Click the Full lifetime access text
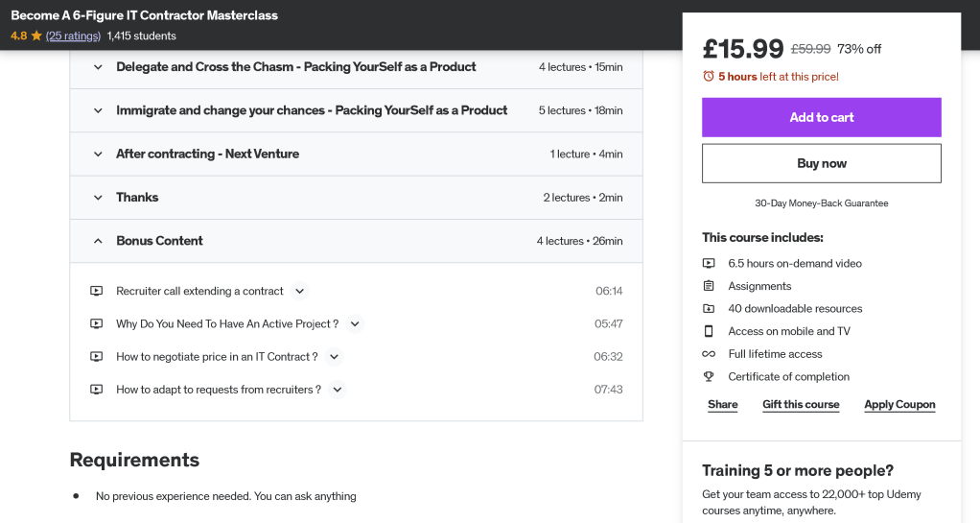The height and width of the screenshot is (523, 980). click(775, 354)
